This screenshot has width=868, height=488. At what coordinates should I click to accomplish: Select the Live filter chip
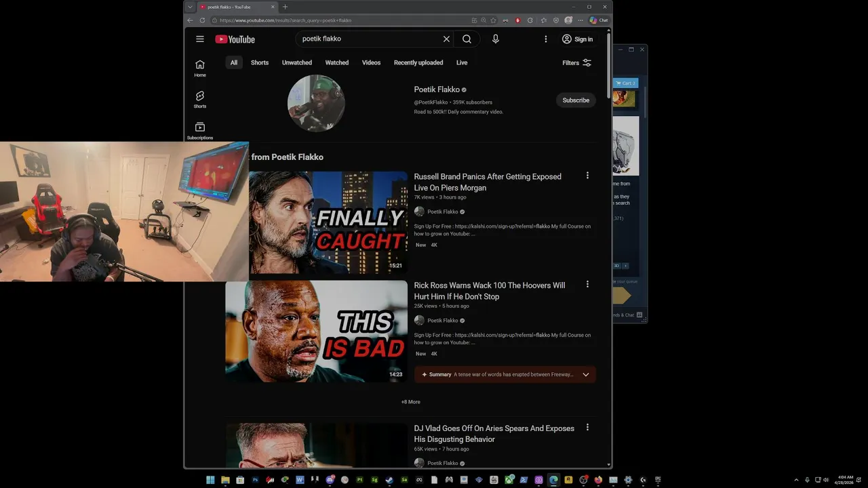coord(462,62)
